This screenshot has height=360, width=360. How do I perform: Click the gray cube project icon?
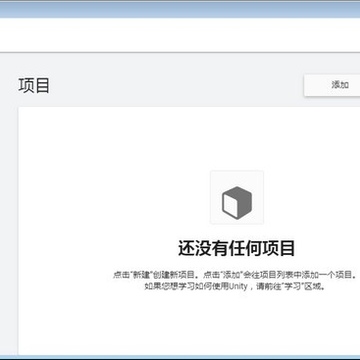[x=237, y=202]
